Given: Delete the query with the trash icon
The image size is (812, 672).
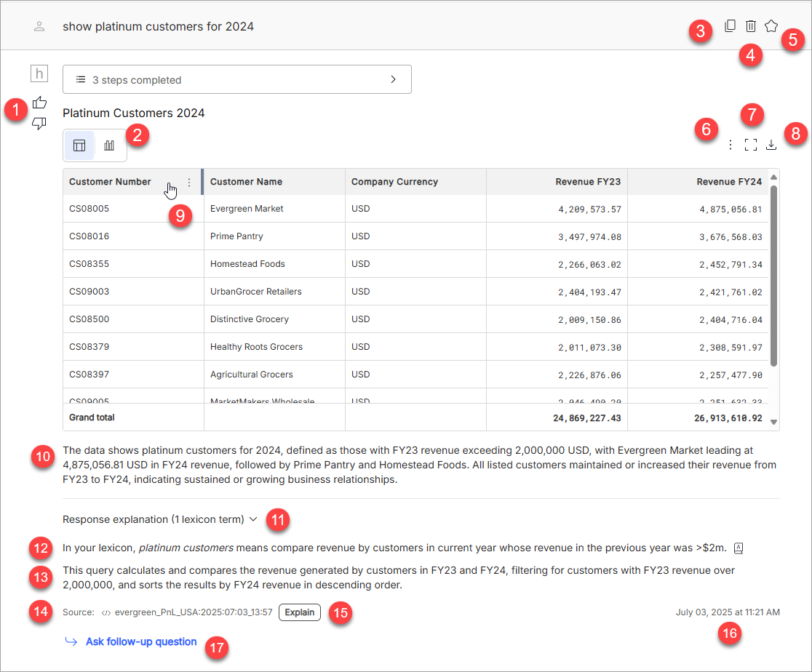Looking at the screenshot, I should coord(751,26).
